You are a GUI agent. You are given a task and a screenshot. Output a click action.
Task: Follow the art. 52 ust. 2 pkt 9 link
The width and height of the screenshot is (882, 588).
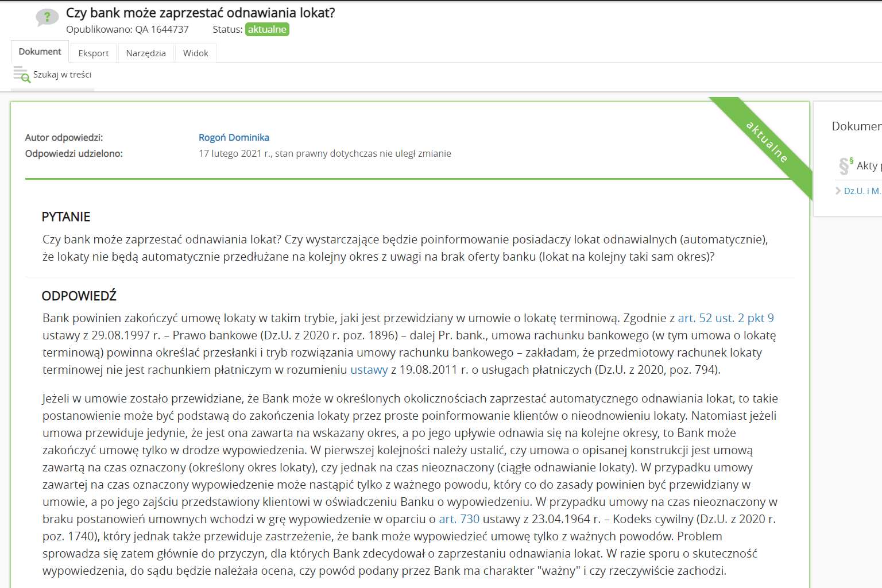725,318
